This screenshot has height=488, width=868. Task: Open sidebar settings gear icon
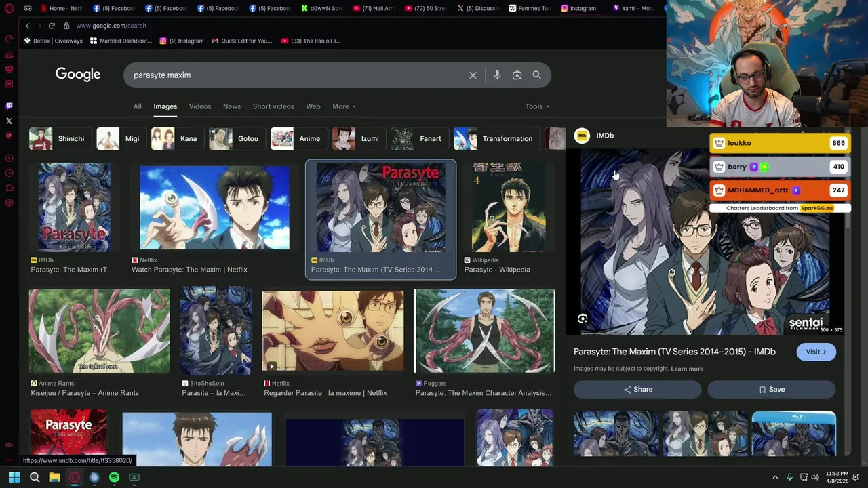coord(9,203)
